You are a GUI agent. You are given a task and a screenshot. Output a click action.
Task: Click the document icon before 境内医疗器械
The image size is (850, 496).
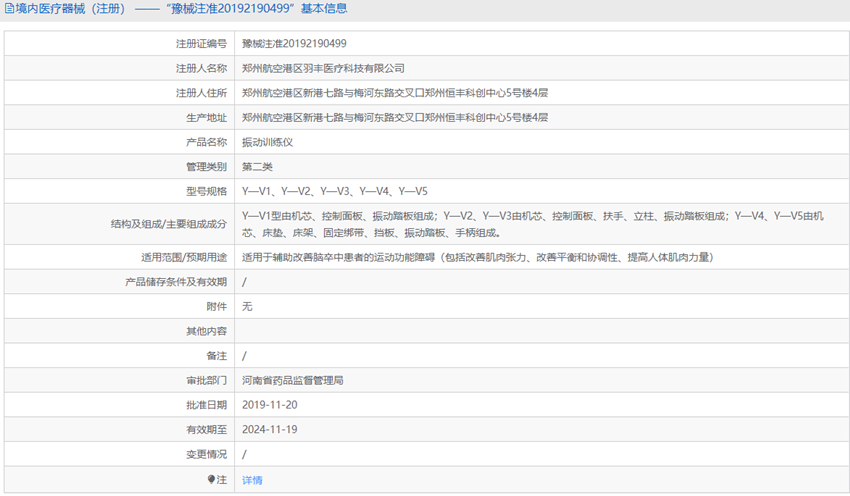pyautogui.click(x=8, y=9)
